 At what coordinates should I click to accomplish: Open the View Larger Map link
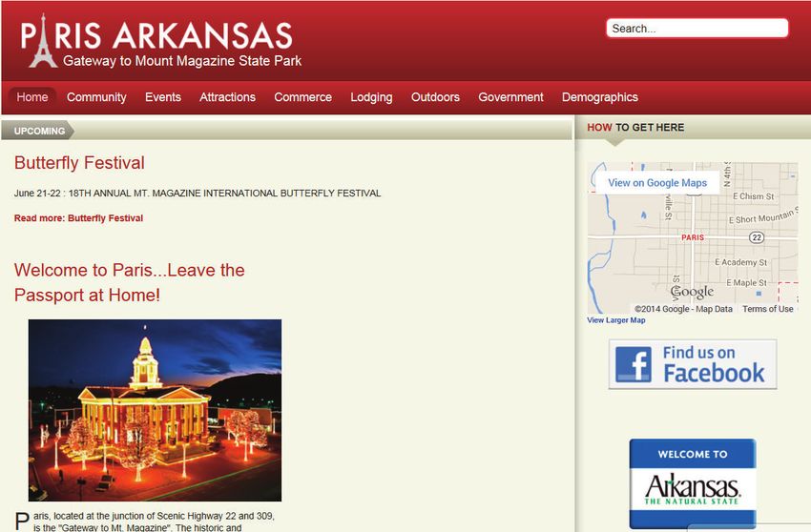pyautogui.click(x=616, y=320)
